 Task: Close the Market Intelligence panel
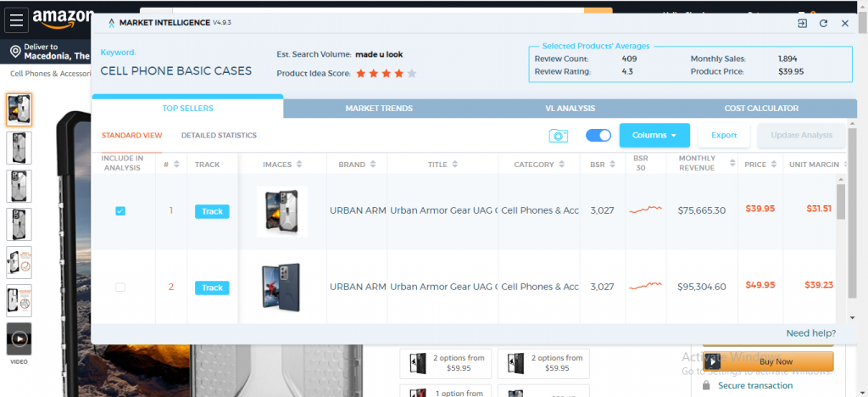845,23
